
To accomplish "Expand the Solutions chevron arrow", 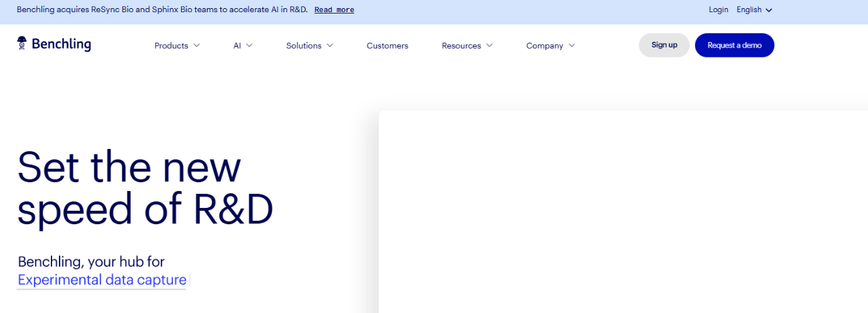I will (330, 45).
